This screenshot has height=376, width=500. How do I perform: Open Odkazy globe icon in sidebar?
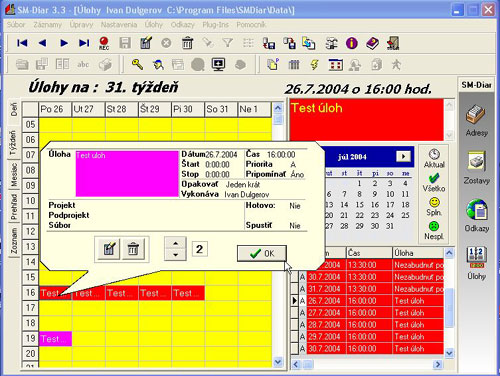tap(477, 216)
